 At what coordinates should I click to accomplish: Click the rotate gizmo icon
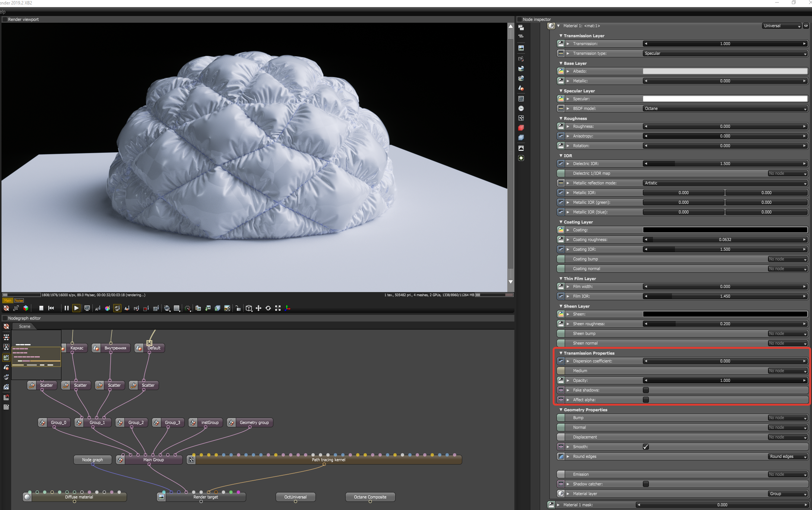point(268,308)
